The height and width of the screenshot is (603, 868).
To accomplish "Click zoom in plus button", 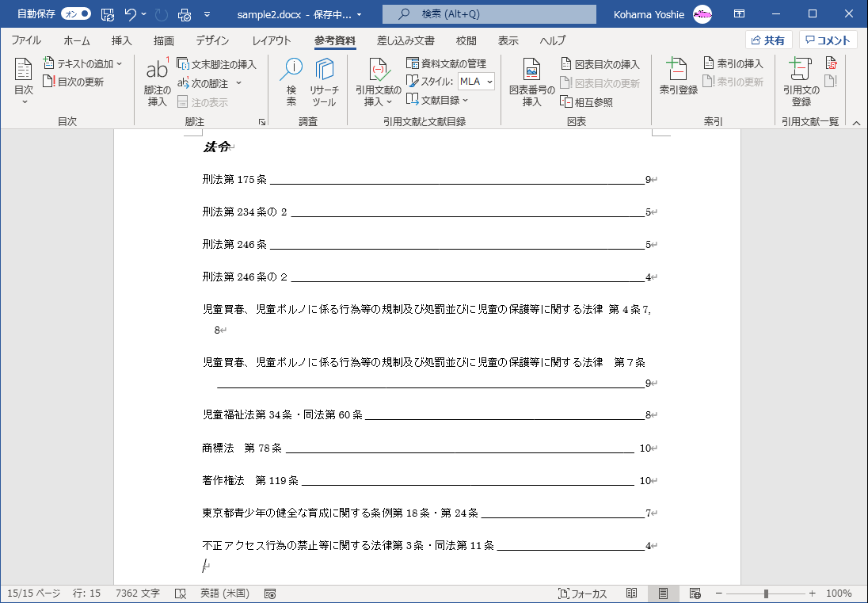I will [812, 593].
